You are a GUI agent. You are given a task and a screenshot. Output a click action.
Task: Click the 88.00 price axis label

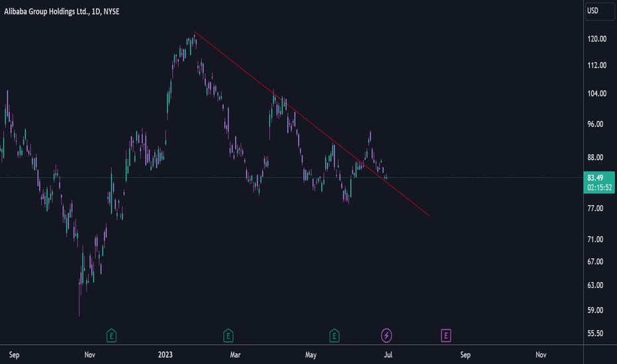(595, 158)
